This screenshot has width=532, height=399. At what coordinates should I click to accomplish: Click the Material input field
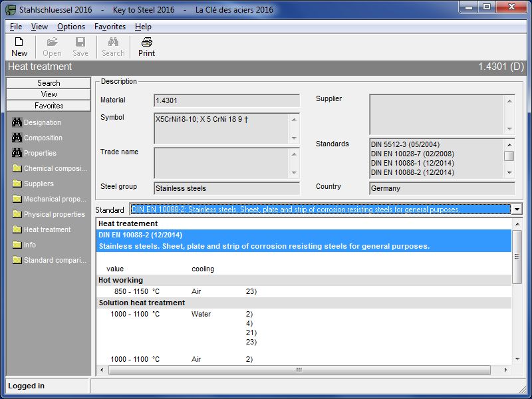[x=226, y=100]
